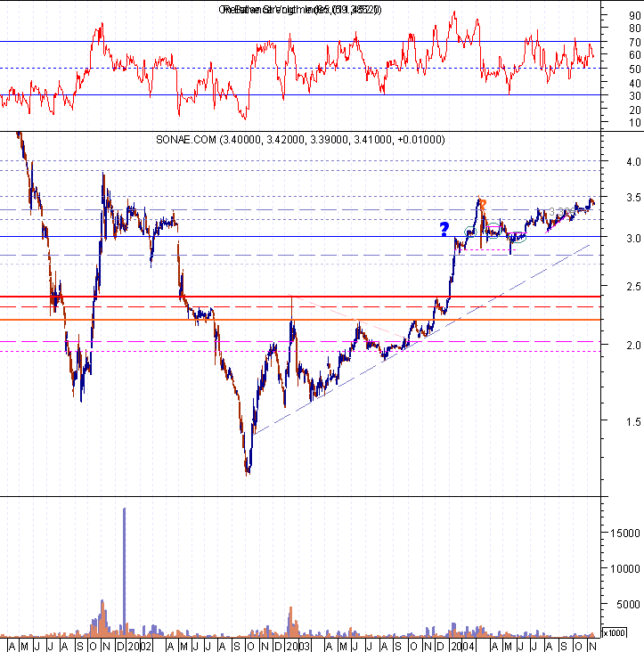Click the 3.0 price axis label
644x652 pixels.
633,239
